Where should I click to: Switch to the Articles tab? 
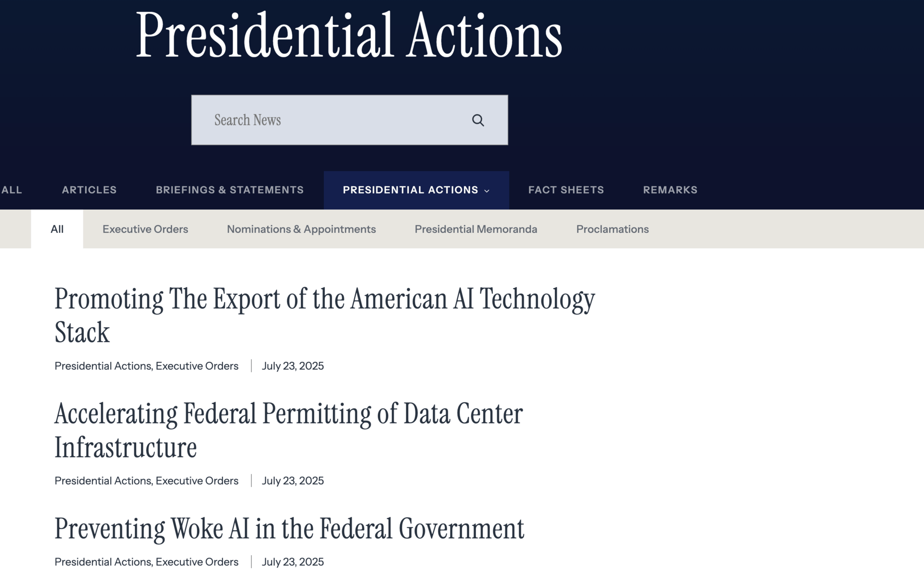89,190
